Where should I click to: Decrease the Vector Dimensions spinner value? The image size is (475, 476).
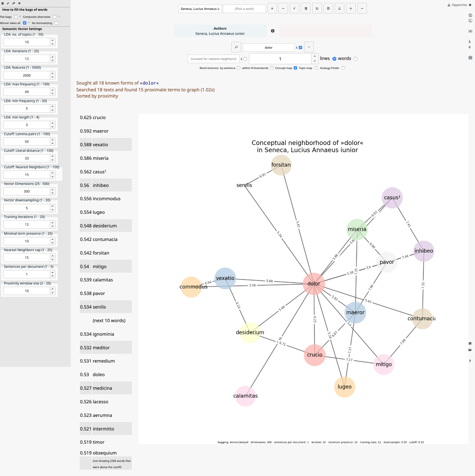tap(53, 193)
